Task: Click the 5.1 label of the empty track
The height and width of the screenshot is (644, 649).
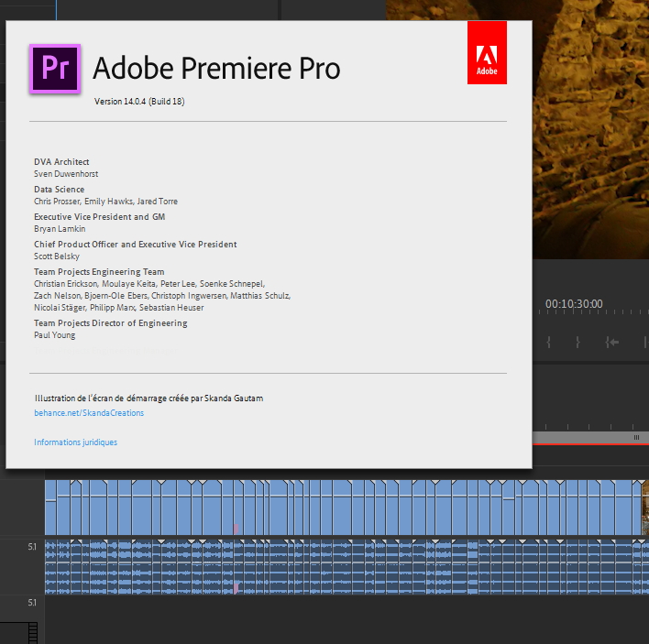Action: [x=32, y=603]
